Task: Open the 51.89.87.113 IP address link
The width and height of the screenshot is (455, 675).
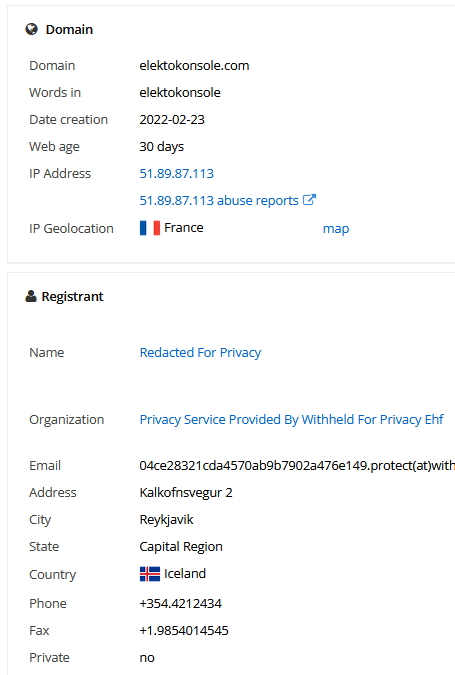Action: click(176, 173)
